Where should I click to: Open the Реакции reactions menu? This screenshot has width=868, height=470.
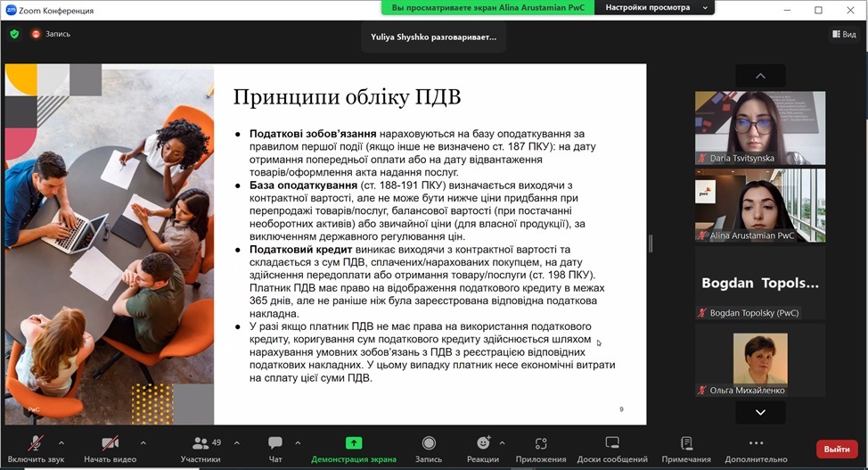click(483, 449)
